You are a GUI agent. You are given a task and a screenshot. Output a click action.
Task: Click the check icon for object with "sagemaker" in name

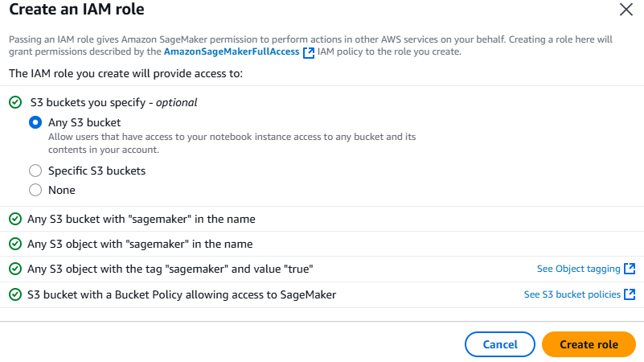point(15,244)
